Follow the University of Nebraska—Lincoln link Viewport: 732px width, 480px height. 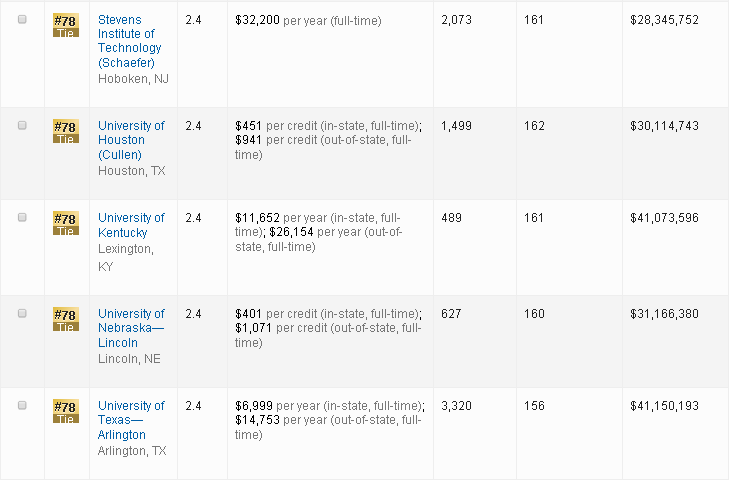pos(131,328)
